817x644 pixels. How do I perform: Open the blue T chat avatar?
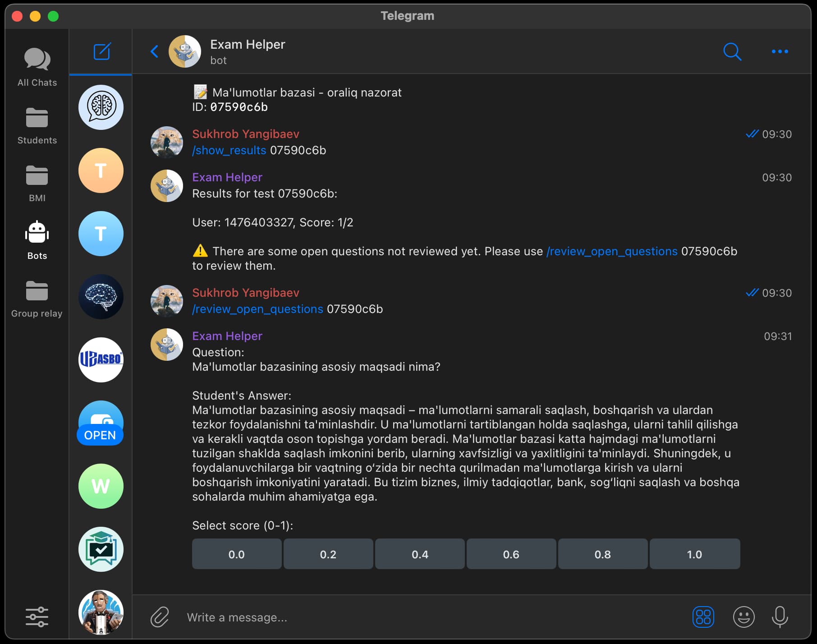click(x=101, y=234)
